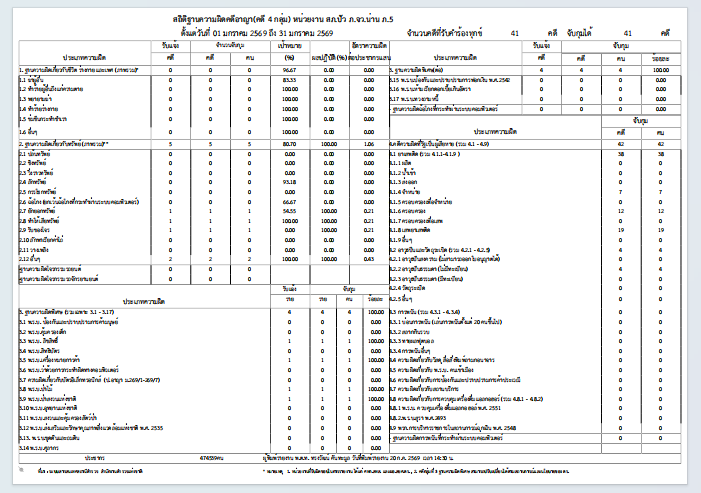
Task: Click the row 3.15 label ending 2542
Action: (450, 80)
